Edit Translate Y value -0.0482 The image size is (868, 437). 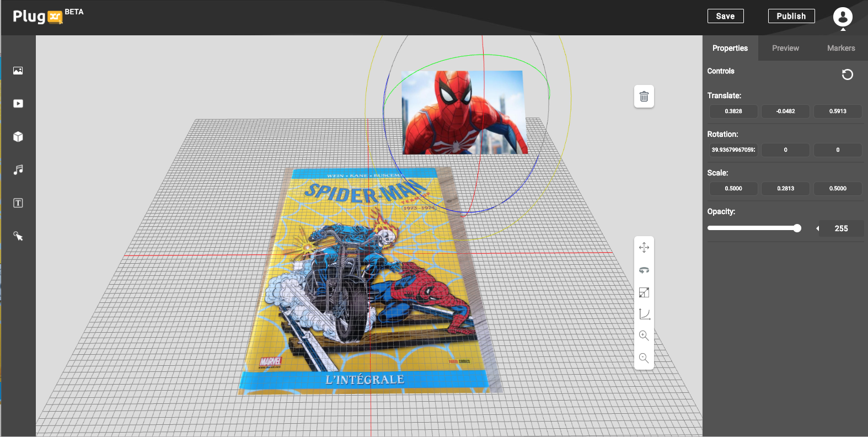[x=786, y=111]
